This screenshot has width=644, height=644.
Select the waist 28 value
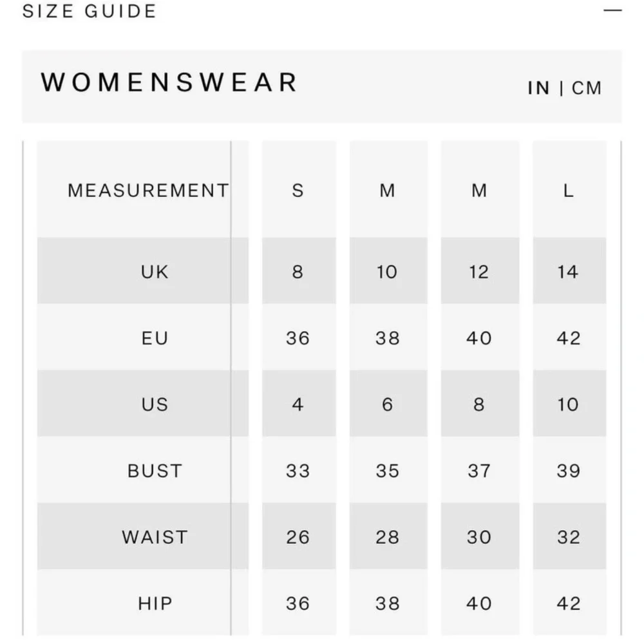(x=388, y=537)
